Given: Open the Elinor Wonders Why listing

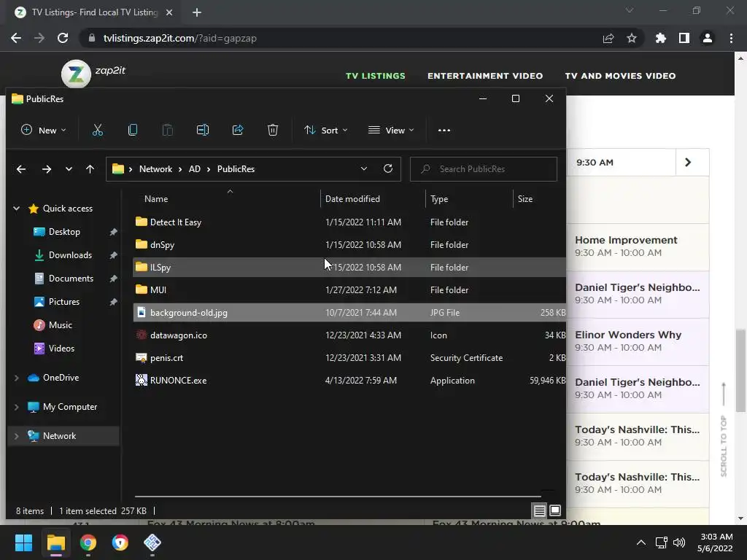Looking at the screenshot, I should pyautogui.click(x=638, y=341).
